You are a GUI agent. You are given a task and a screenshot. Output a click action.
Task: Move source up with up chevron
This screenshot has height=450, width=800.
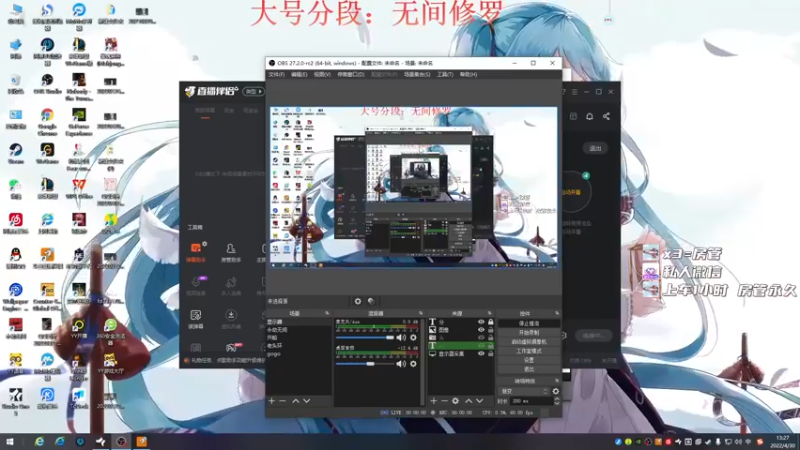tap(468, 401)
